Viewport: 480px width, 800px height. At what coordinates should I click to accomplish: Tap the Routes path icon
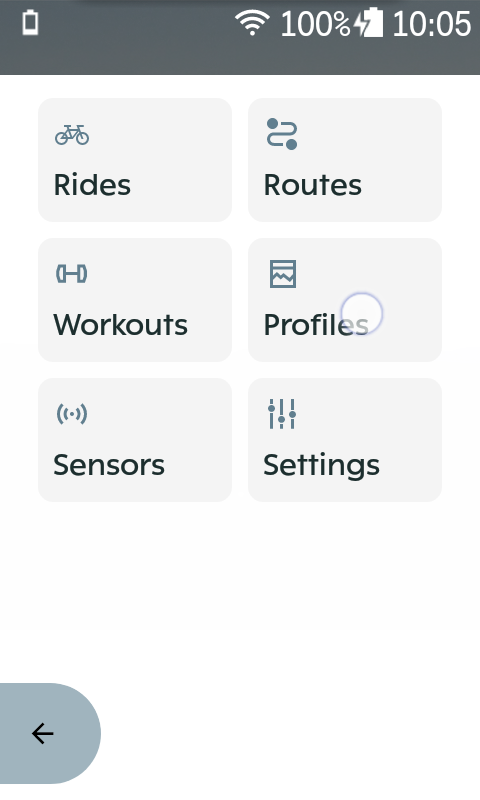(282, 134)
